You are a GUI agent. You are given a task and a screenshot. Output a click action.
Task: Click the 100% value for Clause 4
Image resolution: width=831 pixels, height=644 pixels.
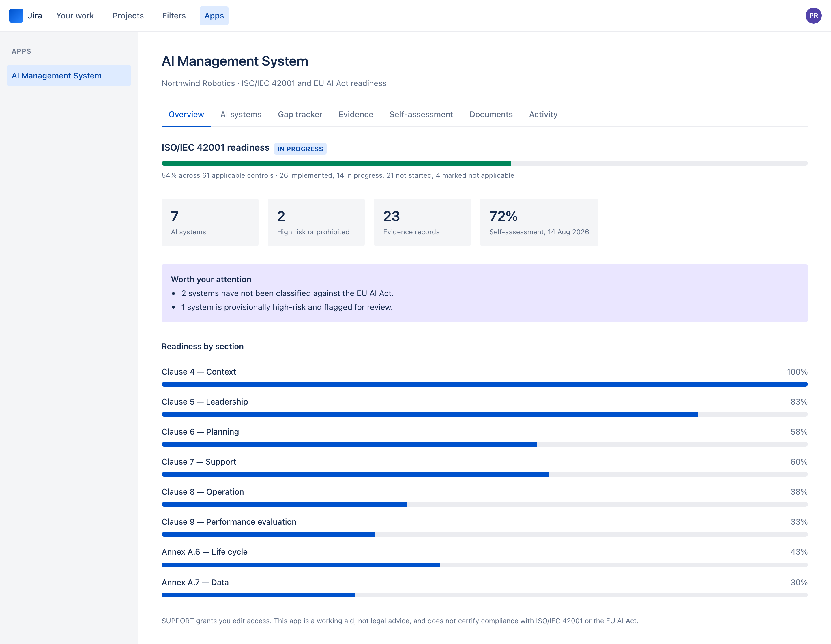click(x=797, y=372)
